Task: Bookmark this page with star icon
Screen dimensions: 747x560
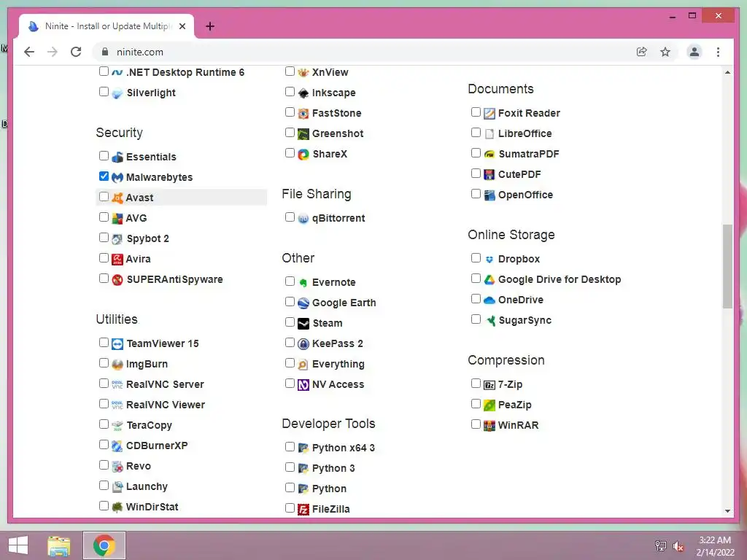Action: coord(665,52)
